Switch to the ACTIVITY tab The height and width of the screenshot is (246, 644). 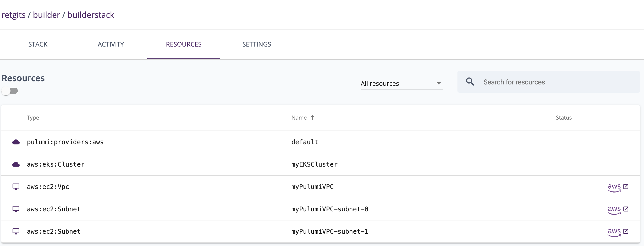click(x=111, y=44)
